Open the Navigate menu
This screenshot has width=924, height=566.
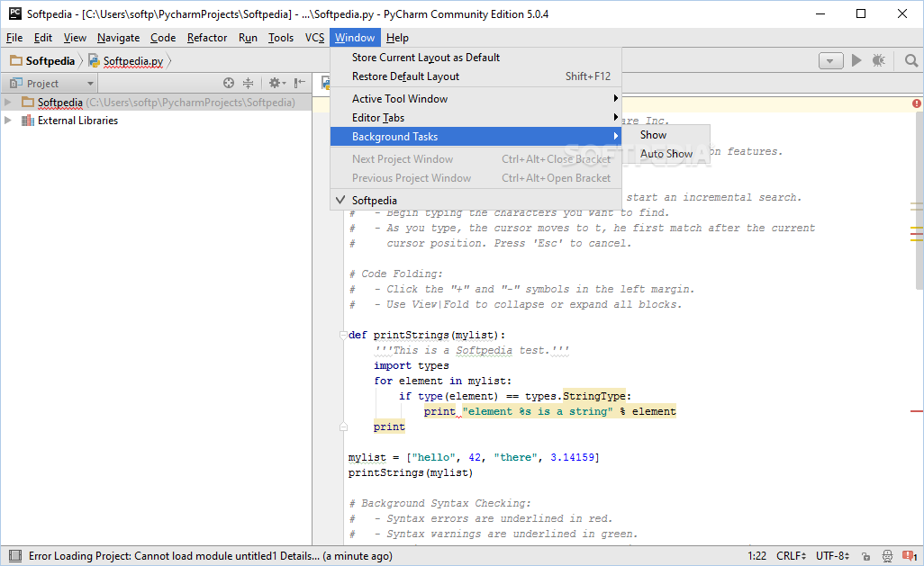tap(119, 38)
